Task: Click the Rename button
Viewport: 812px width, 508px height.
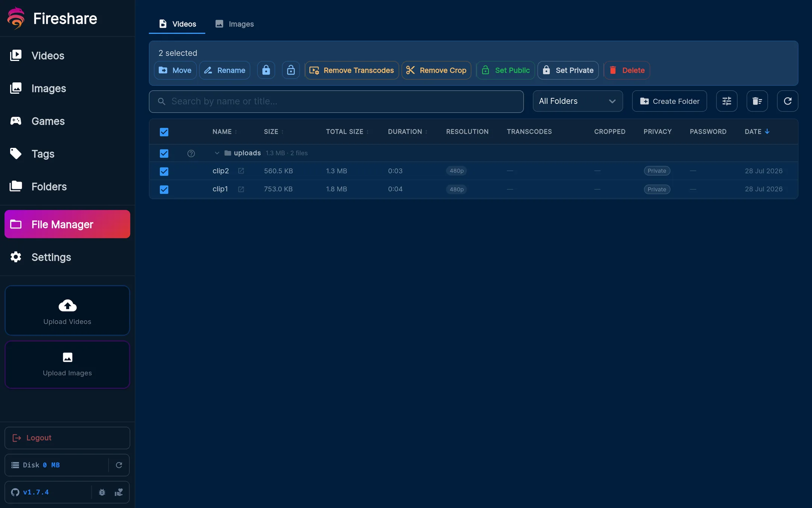Action: point(224,70)
